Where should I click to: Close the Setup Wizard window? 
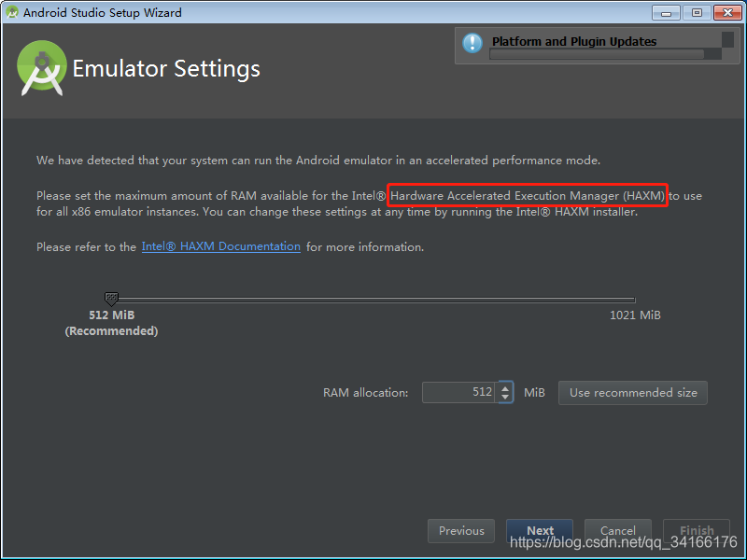pos(727,13)
